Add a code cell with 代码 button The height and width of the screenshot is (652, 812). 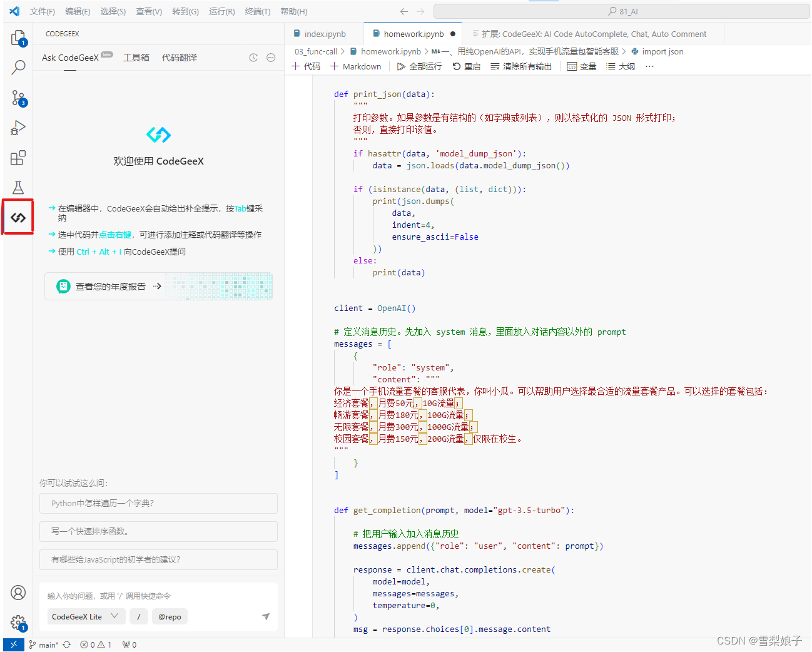click(x=306, y=66)
